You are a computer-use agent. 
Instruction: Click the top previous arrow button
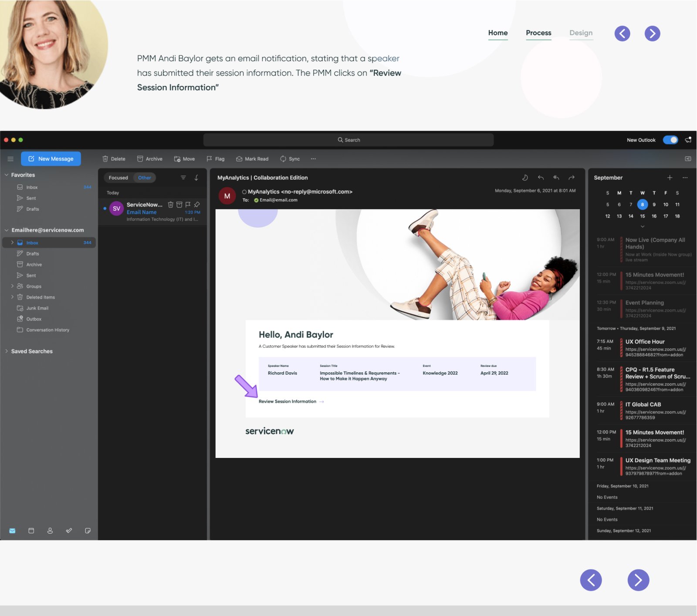click(x=622, y=34)
